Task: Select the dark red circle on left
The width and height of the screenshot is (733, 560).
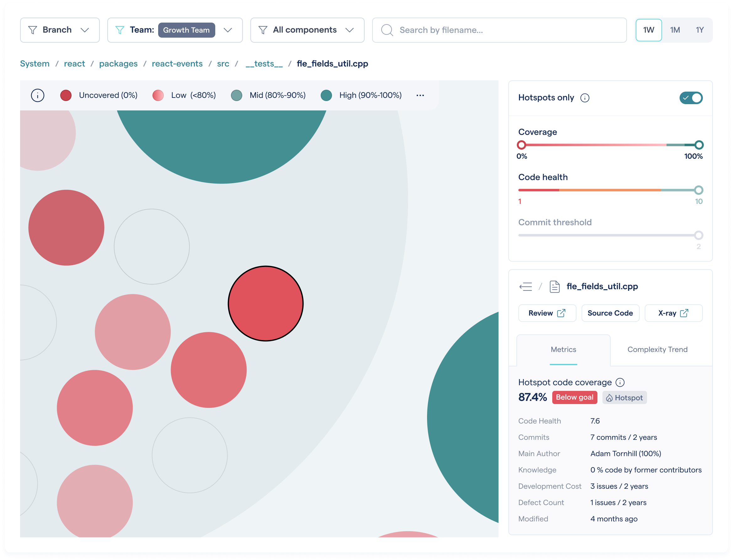Action: click(x=66, y=228)
